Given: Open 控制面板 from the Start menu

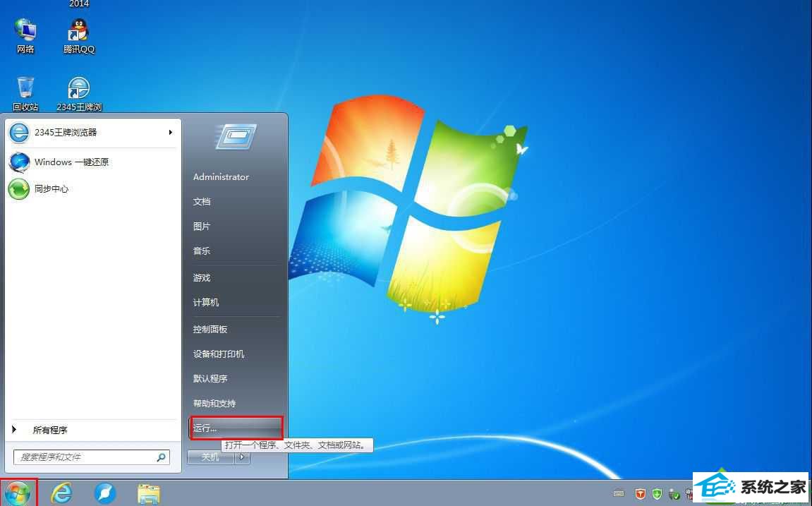Looking at the screenshot, I should (209, 328).
